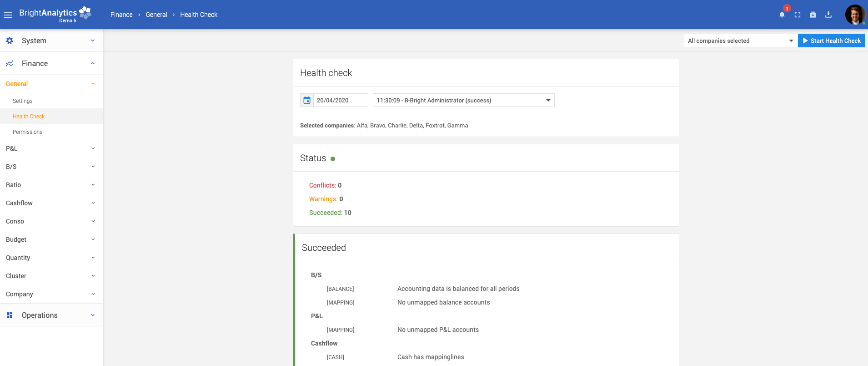Viewport: 868px width, 366px height.
Task: Click 'Accounting data is balanced' message
Action: pyautogui.click(x=458, y=289)
